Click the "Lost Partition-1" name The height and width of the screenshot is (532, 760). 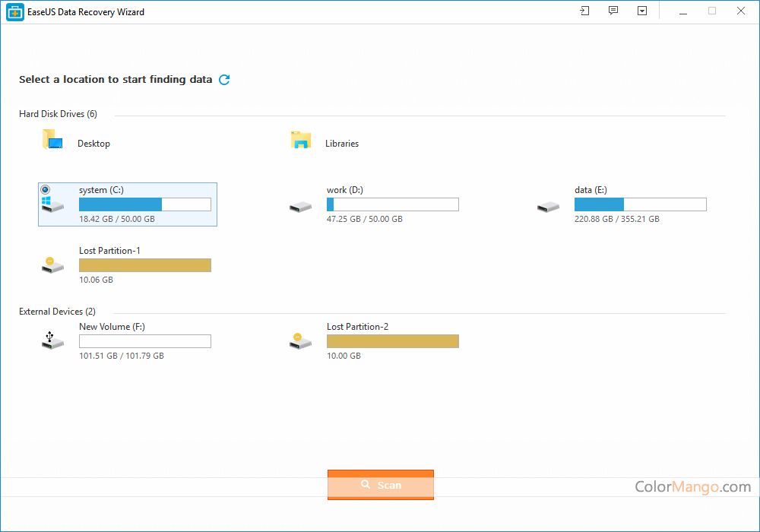109,251
